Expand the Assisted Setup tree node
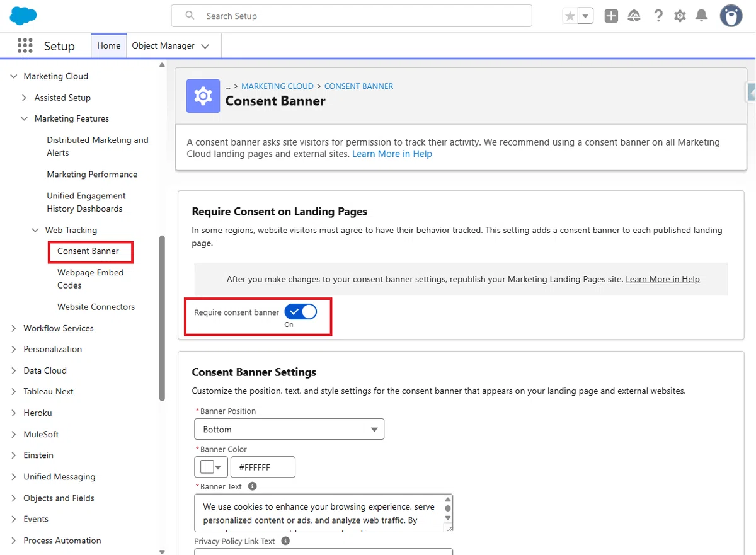This screenshot has width=756, height=555. coord(24,98)
